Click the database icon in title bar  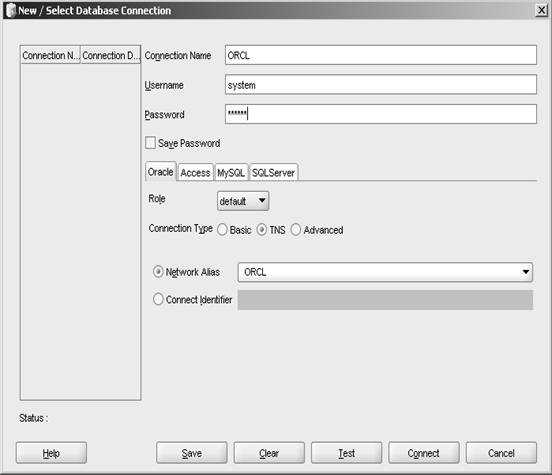point(11,10)
